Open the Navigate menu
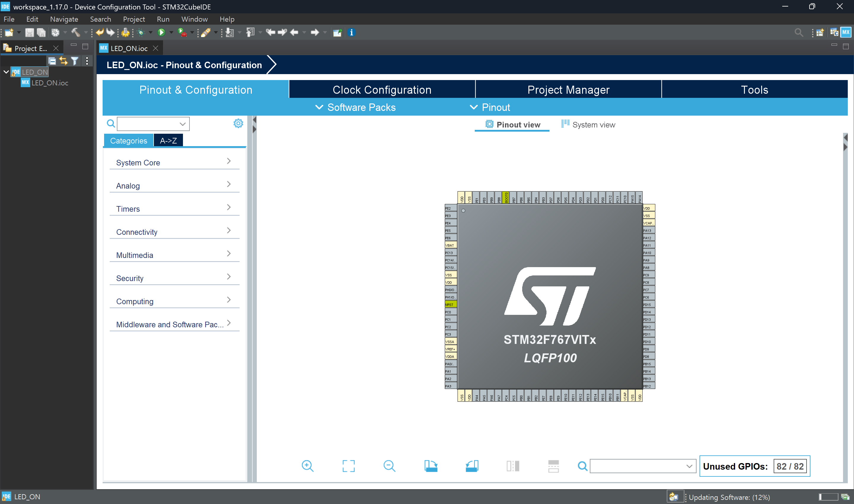 (64, 19)
